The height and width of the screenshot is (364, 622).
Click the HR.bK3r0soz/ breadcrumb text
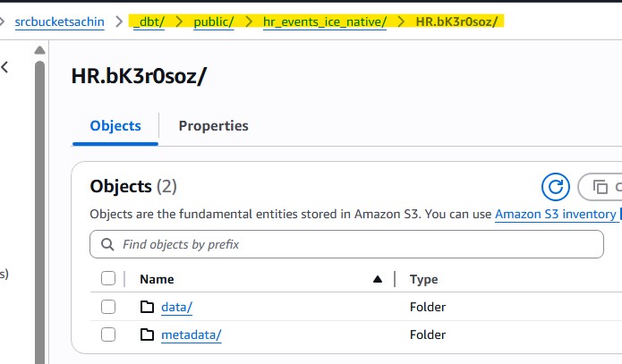(x=456, y=21)
